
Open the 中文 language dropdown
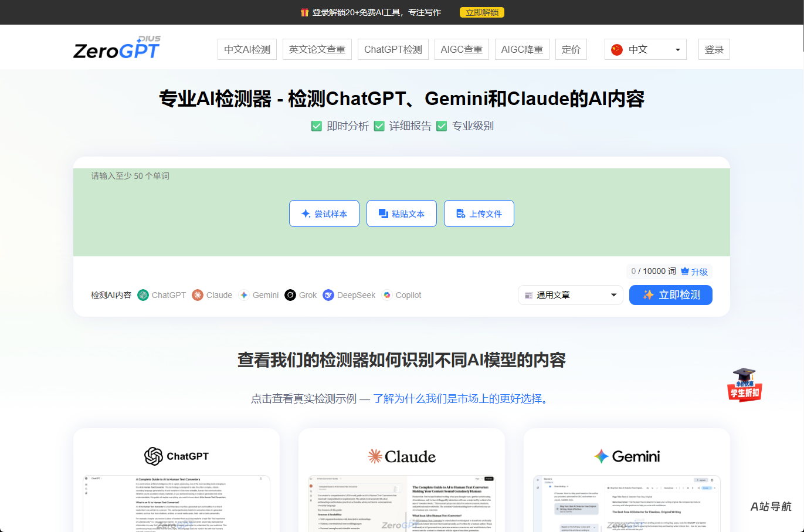click(646, 49)
